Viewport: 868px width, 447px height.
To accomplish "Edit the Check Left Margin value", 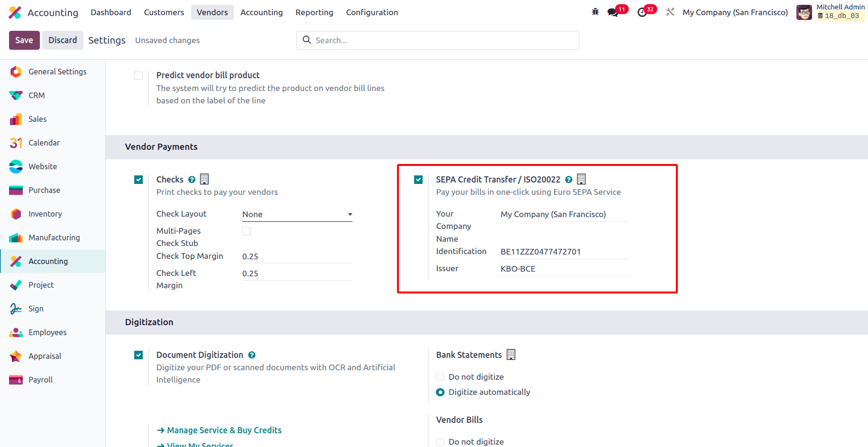I will pos(297,274).
